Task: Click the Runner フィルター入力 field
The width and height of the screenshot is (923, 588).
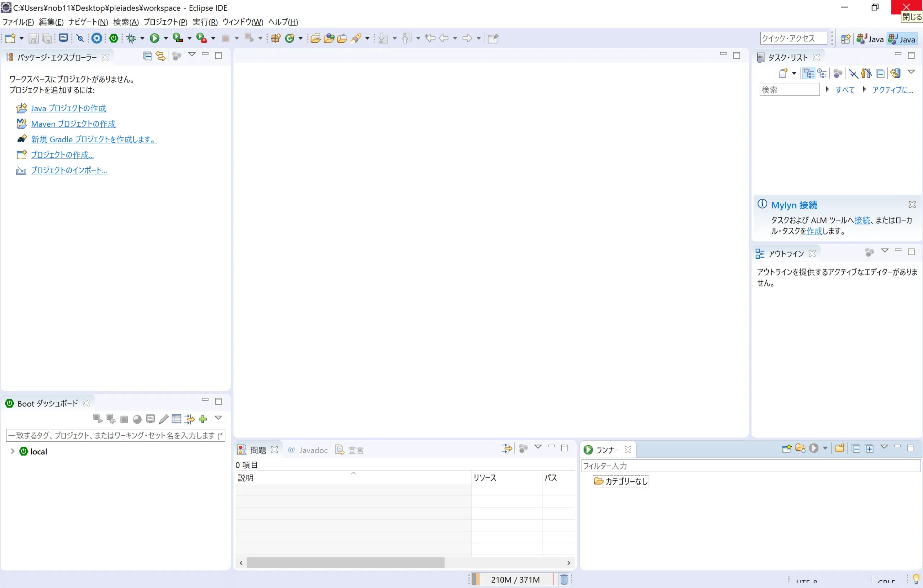Action: coord(751,466)
